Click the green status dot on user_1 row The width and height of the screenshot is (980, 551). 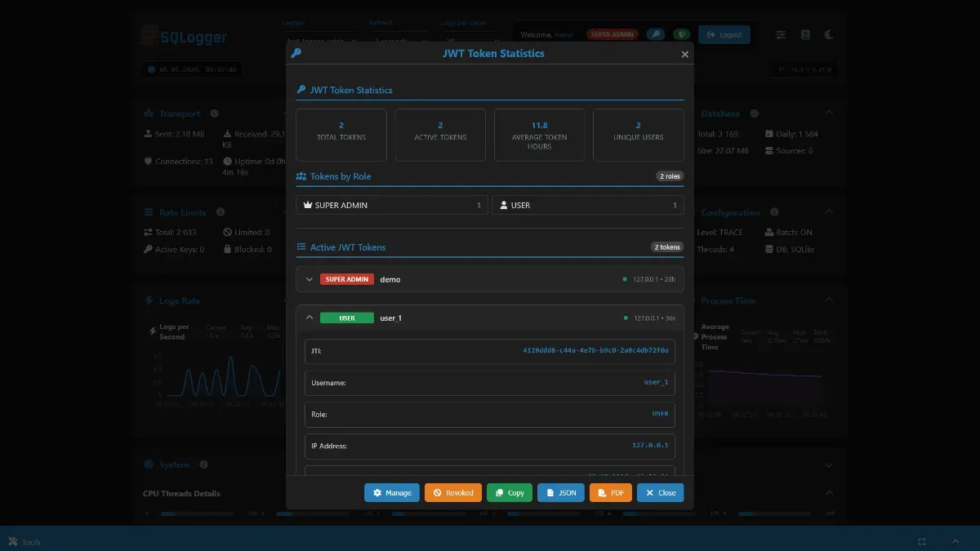pyautogui.click(x=626, y=318)
